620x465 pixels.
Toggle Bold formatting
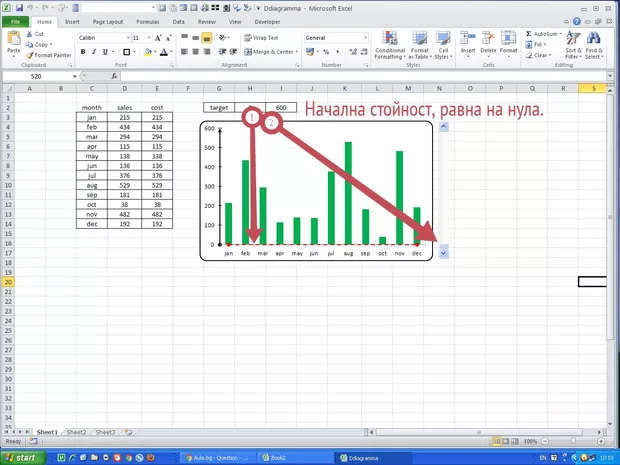pos(83,52)
